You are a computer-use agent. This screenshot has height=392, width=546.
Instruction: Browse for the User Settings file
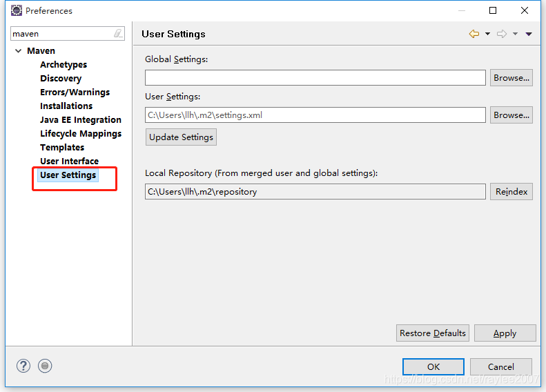(511, 115)
